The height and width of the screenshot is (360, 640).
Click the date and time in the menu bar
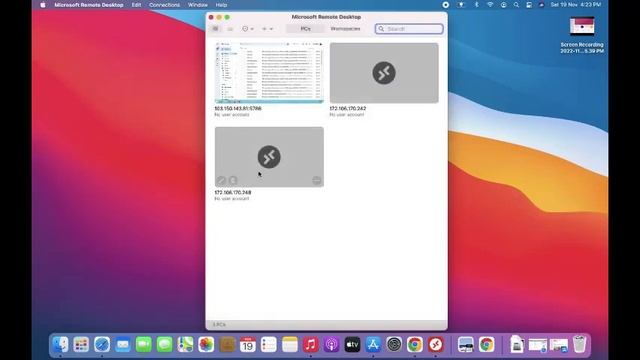(x=576, y=5)
